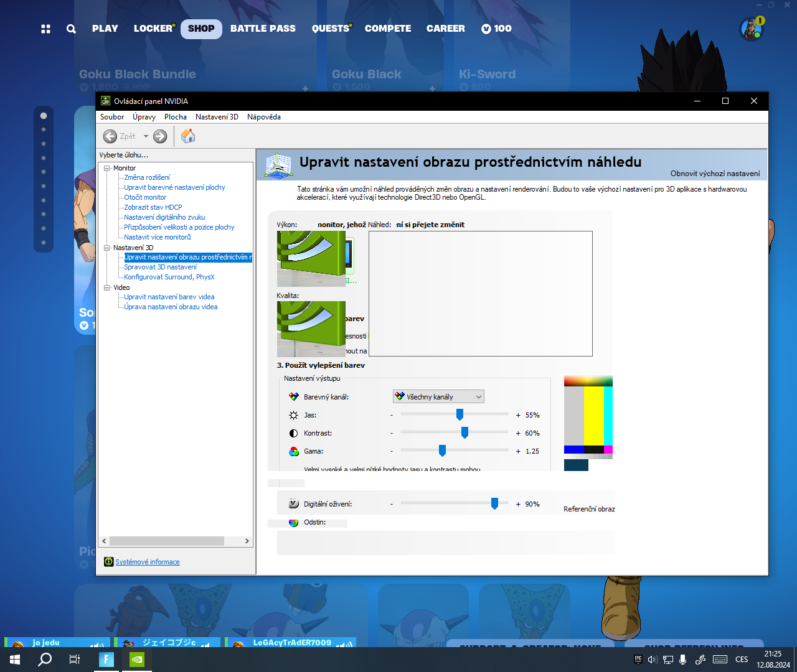Click Obnovit výchozí nastavení link
Image resolution: width=797 pixels, height=672 pixels.
click(715, 174)
